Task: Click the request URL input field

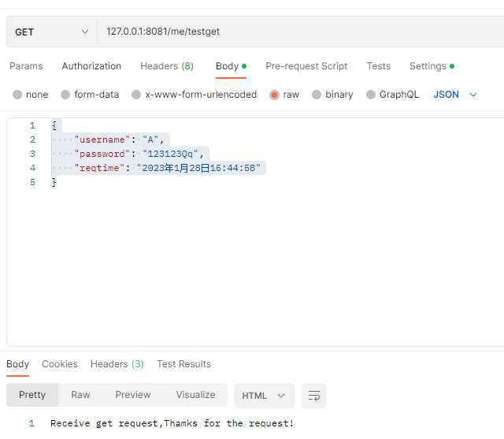Action: point(299,32)
